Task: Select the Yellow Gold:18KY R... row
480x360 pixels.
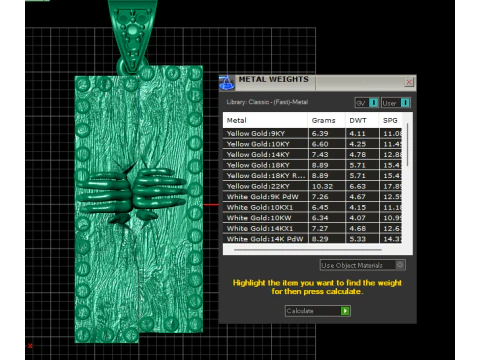Action: tap(312, 175)
